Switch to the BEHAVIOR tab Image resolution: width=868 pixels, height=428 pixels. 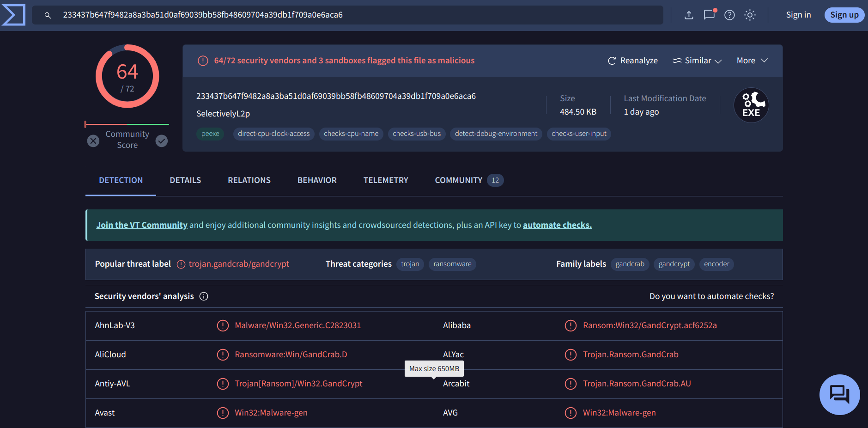[x=317, y=180]
